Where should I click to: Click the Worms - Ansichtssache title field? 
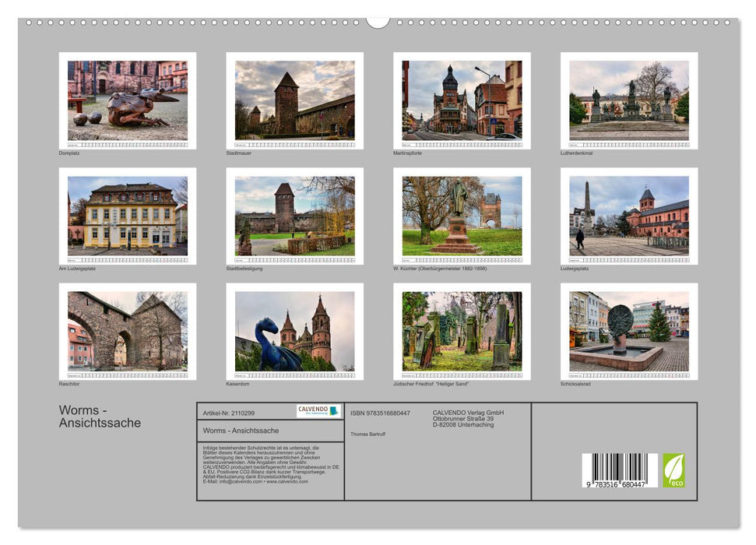241,430
